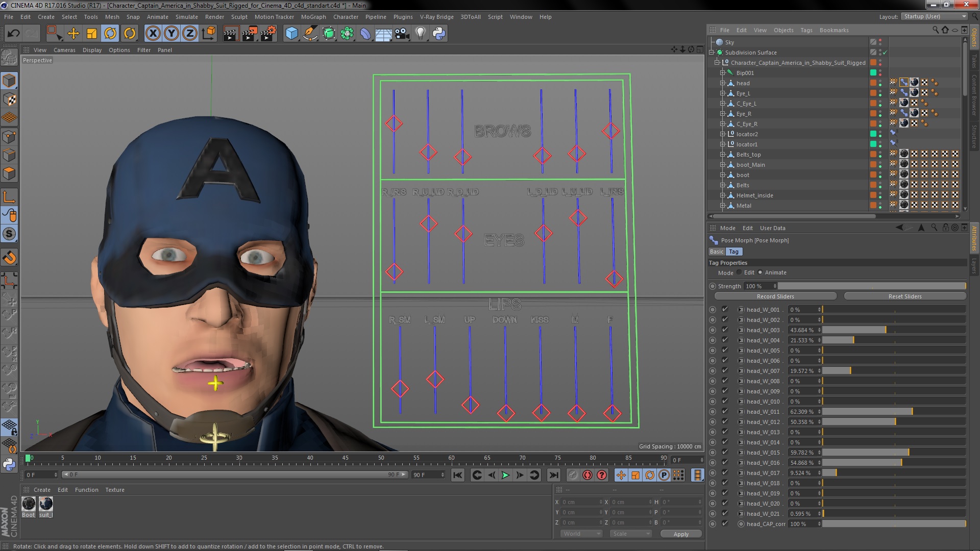Image resolution: width=980 pixels, height=551 pixels.
Task: Click the Spline Pen tool icon
Action: (x=310, y=34)
